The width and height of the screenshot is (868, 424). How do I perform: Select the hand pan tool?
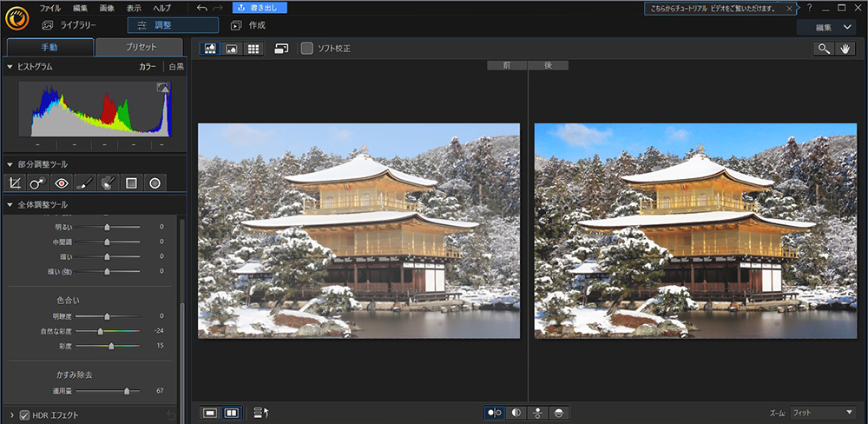845,49
